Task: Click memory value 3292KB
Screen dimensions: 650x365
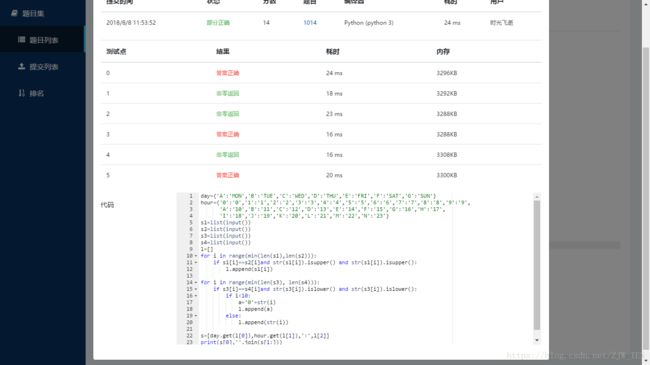Action: (446, 93)
